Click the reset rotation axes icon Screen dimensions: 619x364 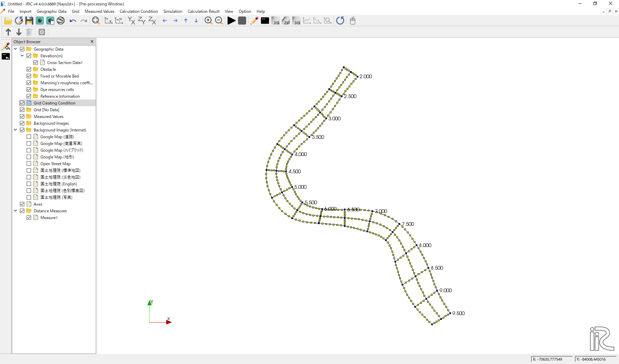click(108, 21)
